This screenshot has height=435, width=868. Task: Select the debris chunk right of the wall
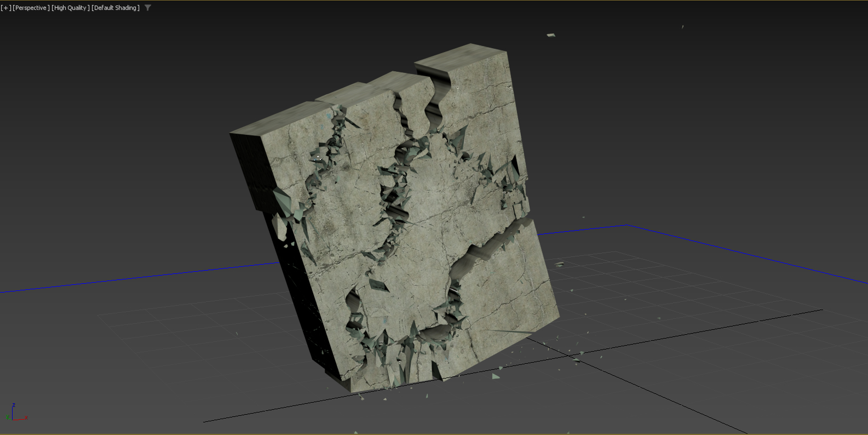[559, 264]
